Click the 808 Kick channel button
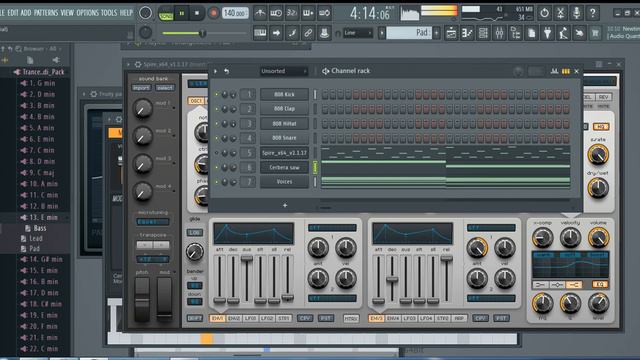Screen dimensions: 640x360 (x=284, y=94)
